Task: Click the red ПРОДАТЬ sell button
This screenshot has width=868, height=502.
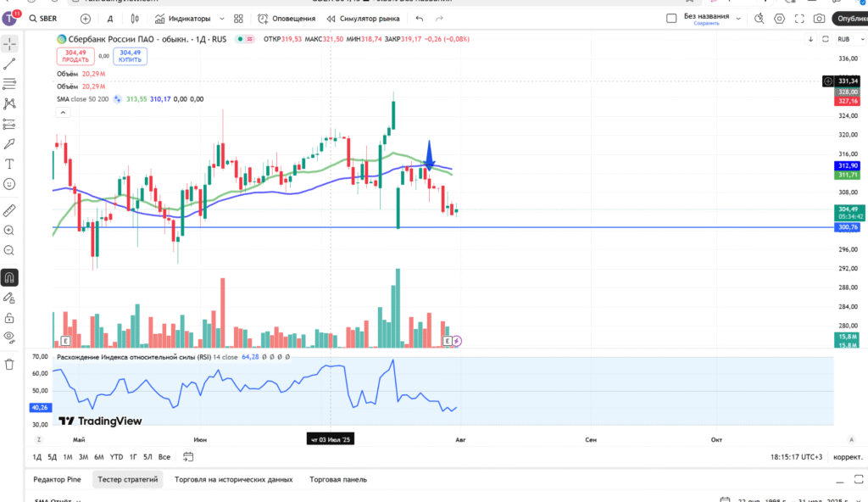Action: coord(75,56)
